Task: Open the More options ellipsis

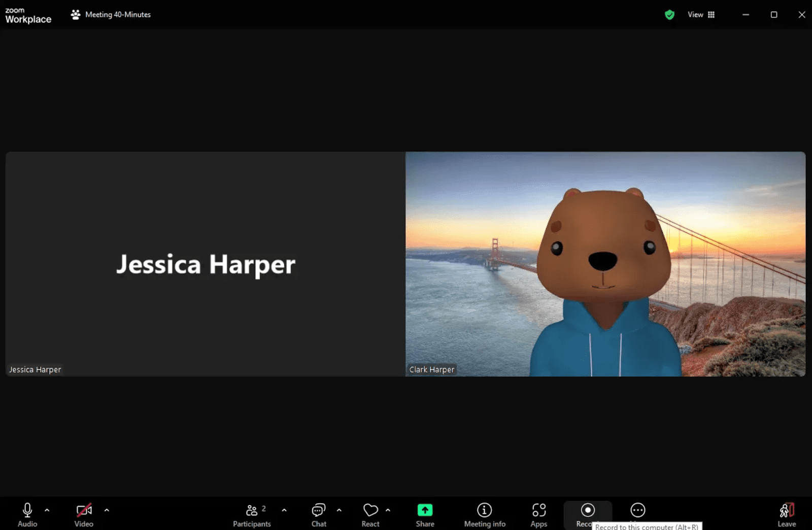Action: [638, 510]
